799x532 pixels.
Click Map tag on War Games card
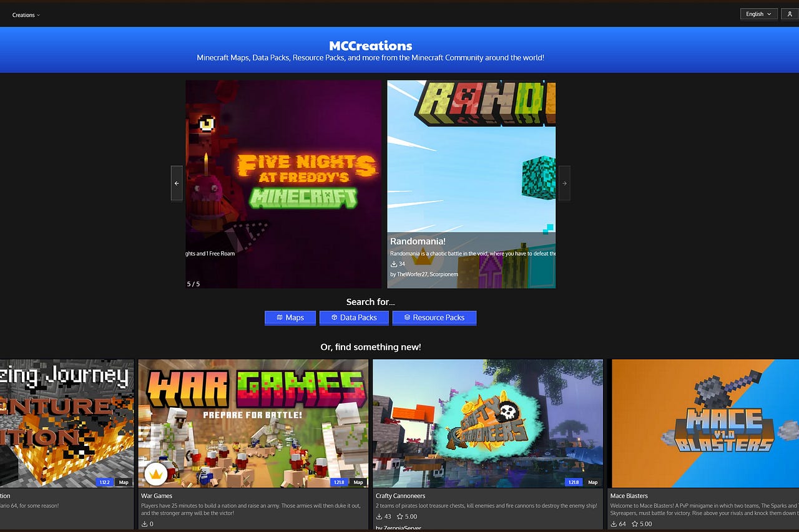358,482
